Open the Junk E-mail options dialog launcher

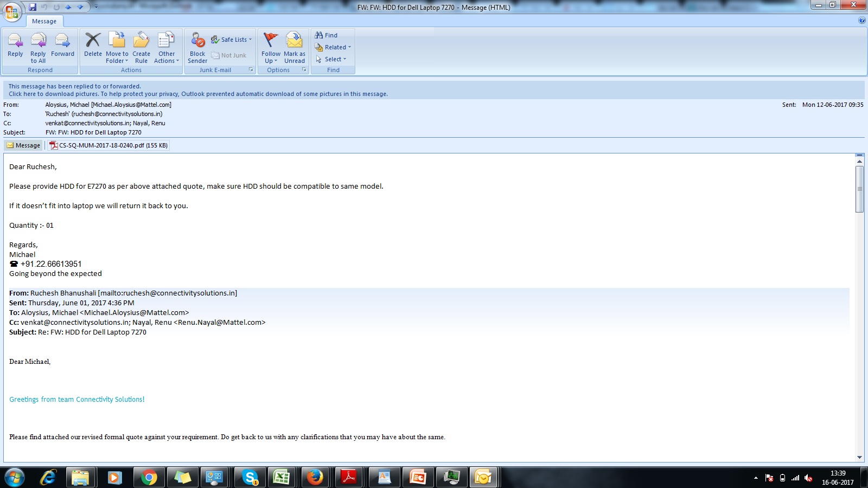[x=251, y=70]
